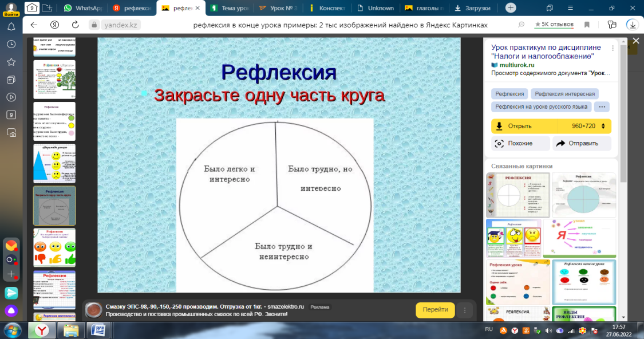The height and width of the screenshot is (339, 644).
Task: Open the browser hamburger menu
Action: 570,8
